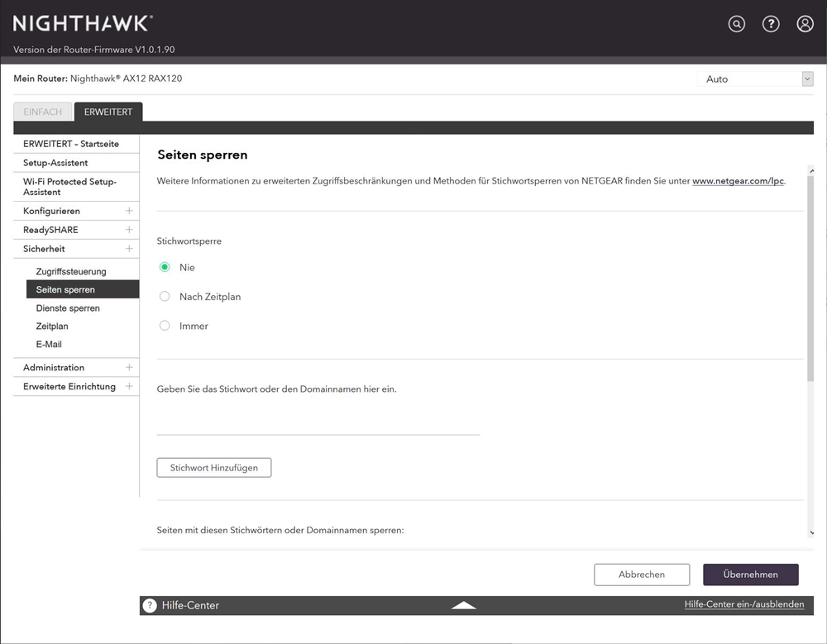This screenshot has width=827, height=644.
Task: Select 'Nach Zeitplan' keyword blocking option
Action: point(165,296)
